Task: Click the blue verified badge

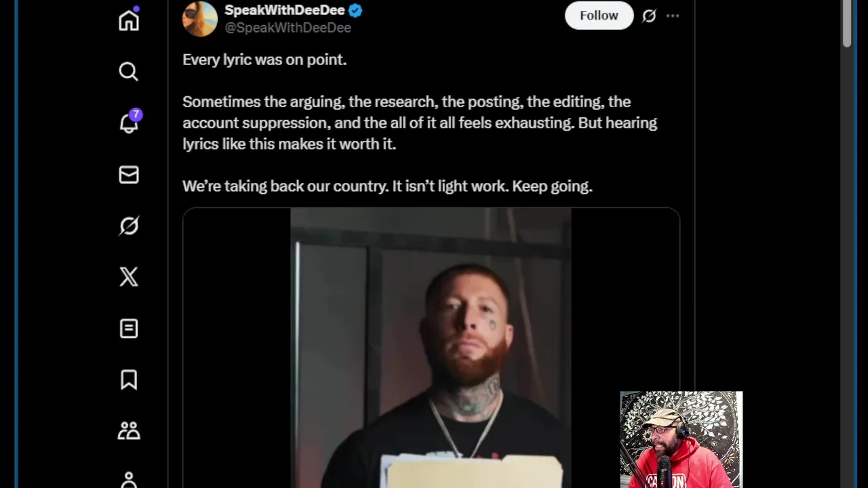Action: (x=355, y=10)
